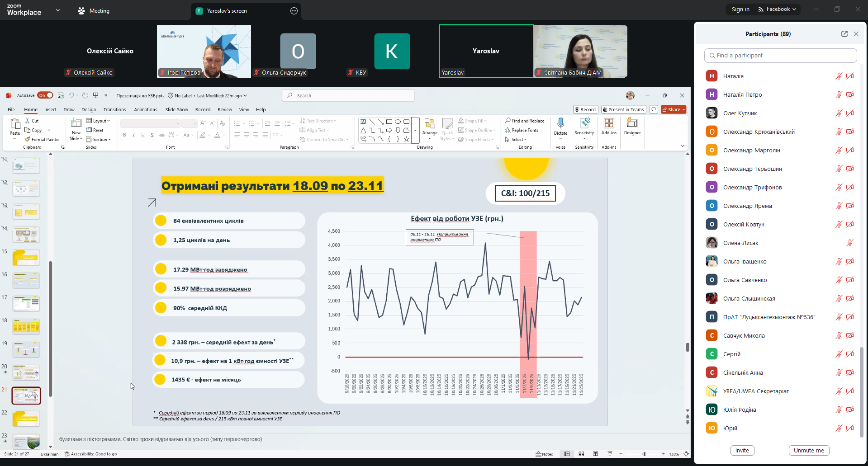Expand the Zoom Workplace dropdown arrow
Image resolution: width=868 pixels, height=466 pixels.
58,10
